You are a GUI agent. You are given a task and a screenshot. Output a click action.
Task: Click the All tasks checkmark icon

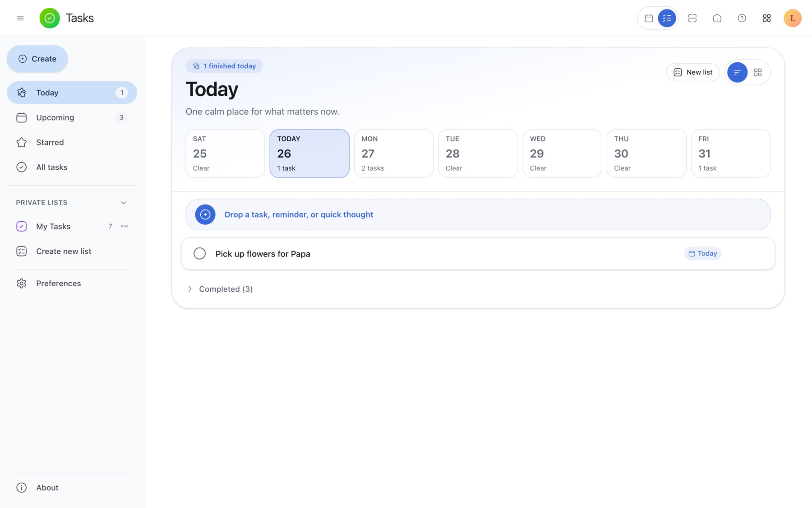click(22, 167)
